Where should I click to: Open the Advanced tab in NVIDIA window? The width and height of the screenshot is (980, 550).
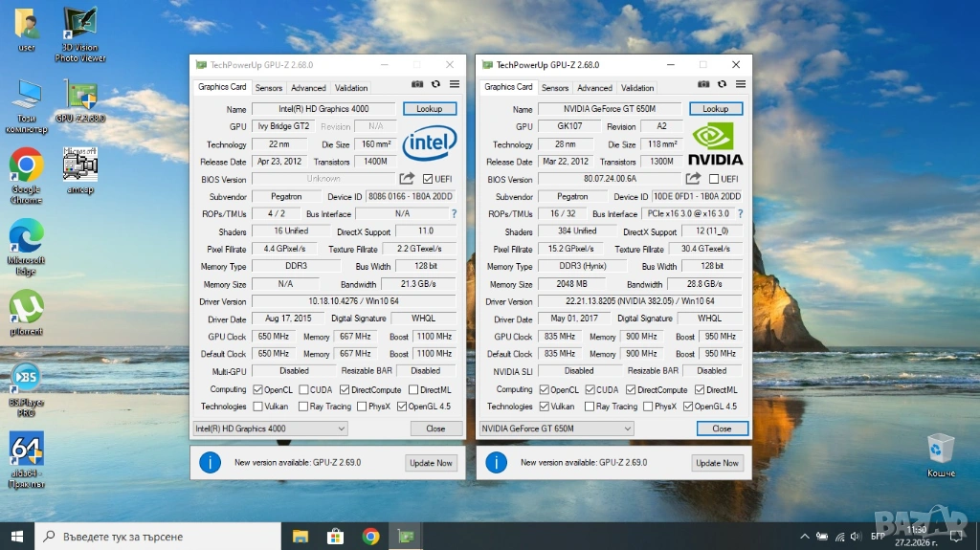pos(594,88)
